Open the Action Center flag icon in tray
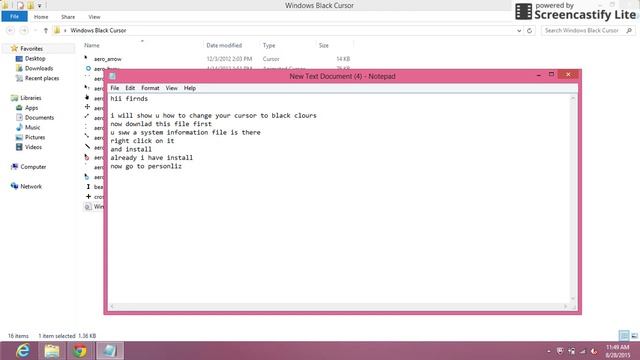The image size is (640, 360). (x=560, y=351)
